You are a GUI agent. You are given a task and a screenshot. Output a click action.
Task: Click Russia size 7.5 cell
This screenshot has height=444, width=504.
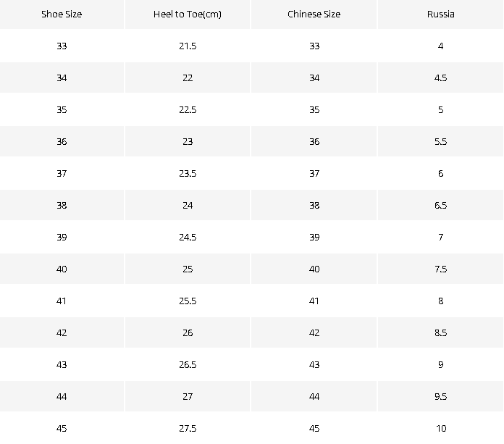click(x=440, y=269)
